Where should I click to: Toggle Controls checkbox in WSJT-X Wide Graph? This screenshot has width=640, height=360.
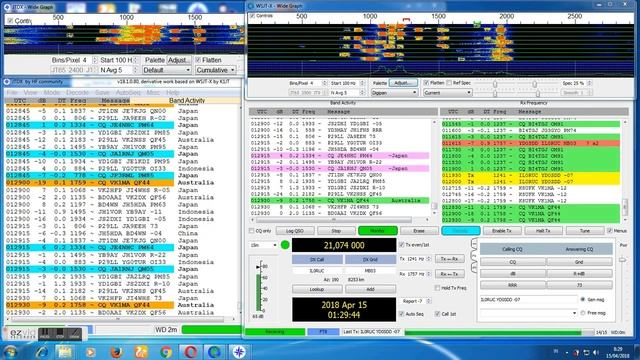pos(252,16)
